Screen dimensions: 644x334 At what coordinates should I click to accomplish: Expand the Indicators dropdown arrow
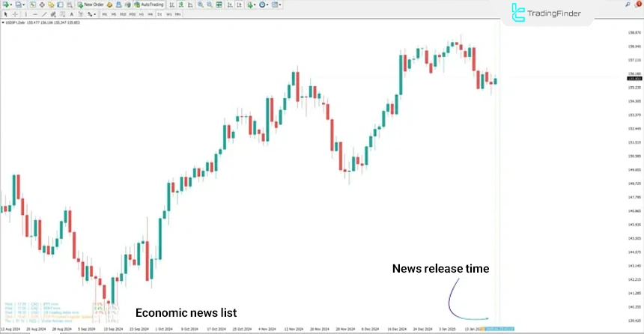click(255, 5)
